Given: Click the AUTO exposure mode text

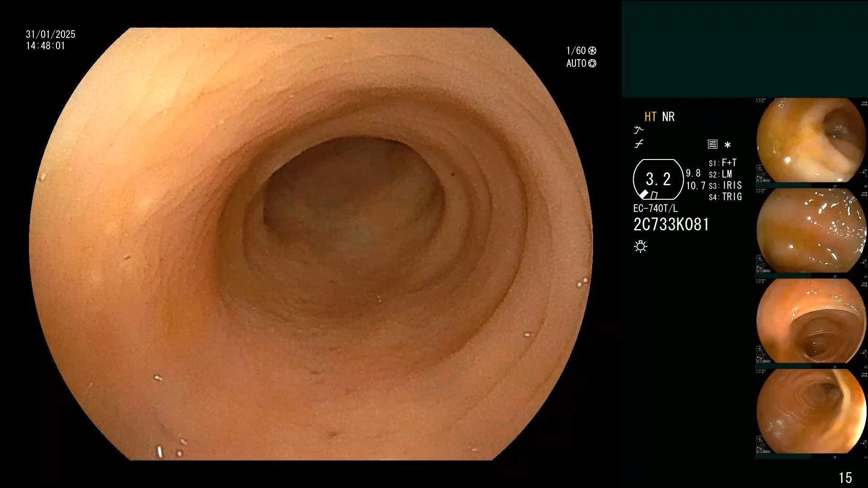Looking at the screenshot, I should 576,63.
